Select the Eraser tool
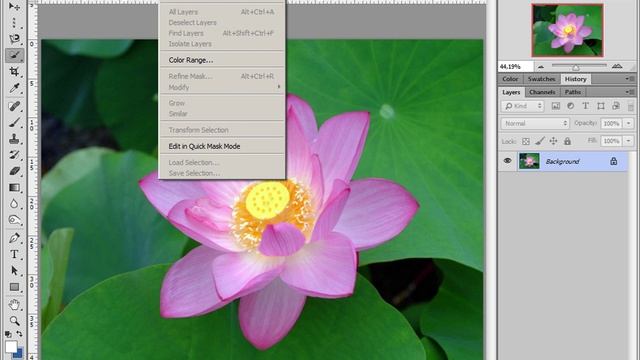 click(x=14, y=171)
